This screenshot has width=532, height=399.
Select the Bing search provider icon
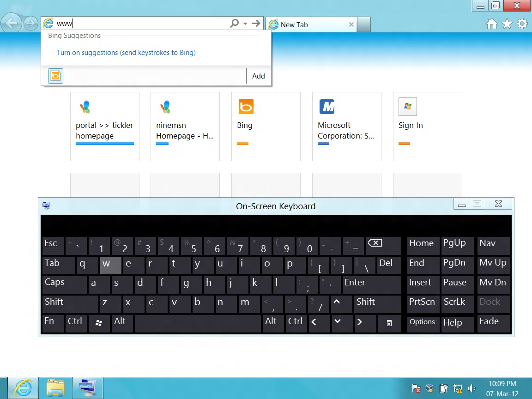pyautogui.click(x=55, y=76)
